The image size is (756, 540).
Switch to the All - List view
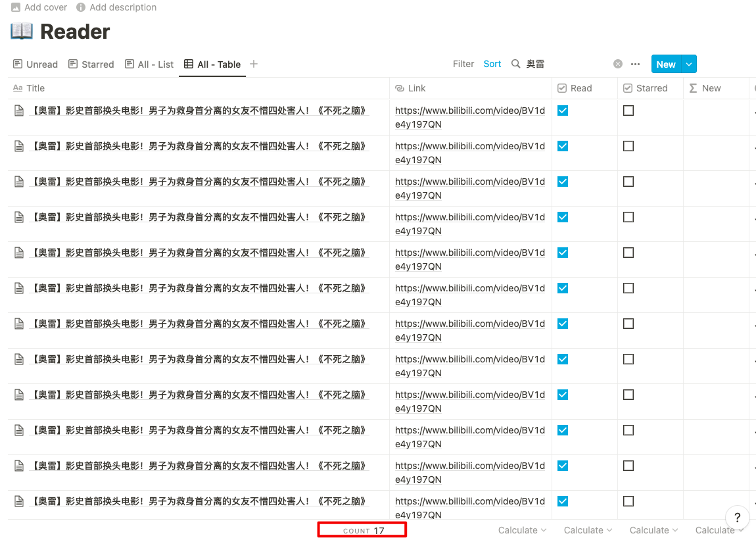click(149, 64)
